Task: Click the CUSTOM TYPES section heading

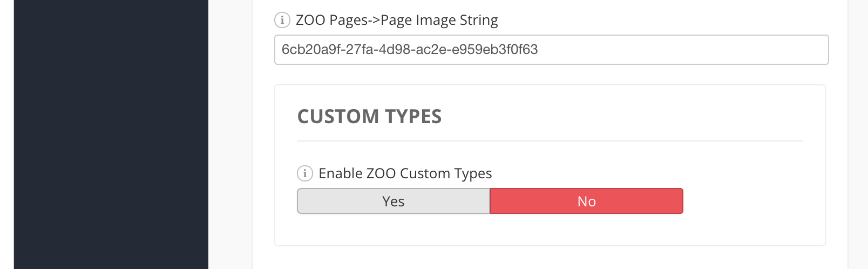Action: [x=369, y=117]
